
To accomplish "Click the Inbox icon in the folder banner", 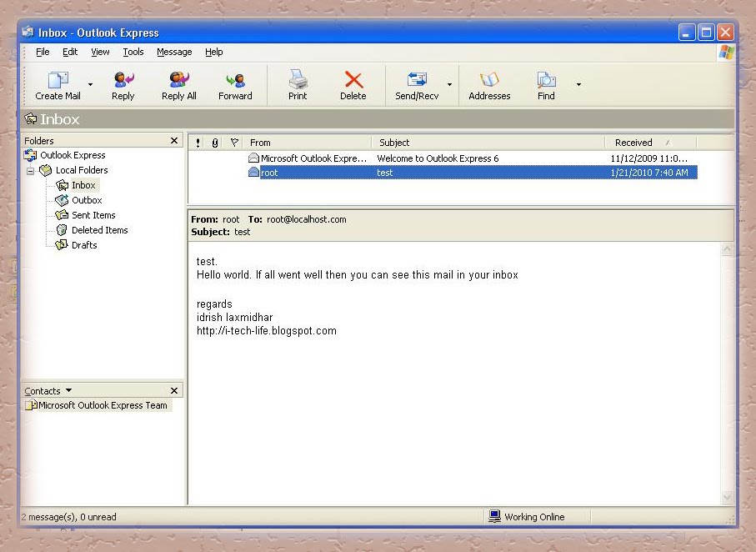I will tap(31, 118).
